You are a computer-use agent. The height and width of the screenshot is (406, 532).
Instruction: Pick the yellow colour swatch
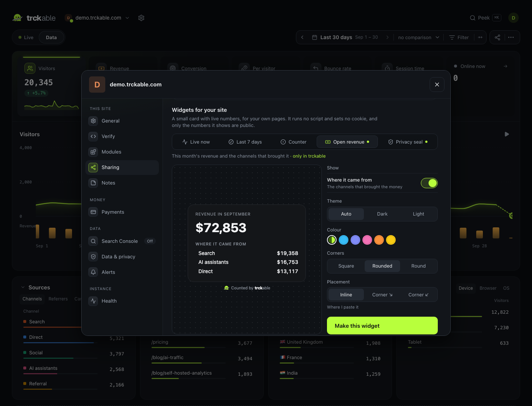(x=391, y=240)
